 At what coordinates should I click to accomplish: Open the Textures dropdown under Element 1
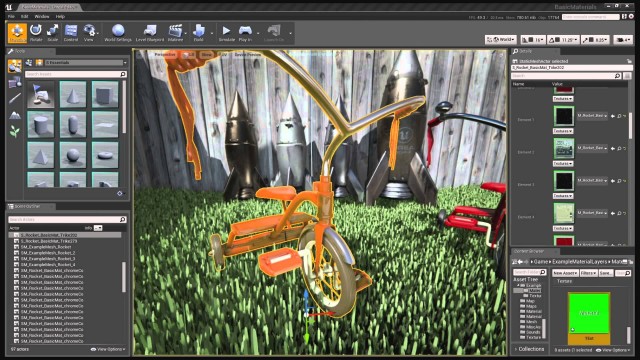[563, 131]
